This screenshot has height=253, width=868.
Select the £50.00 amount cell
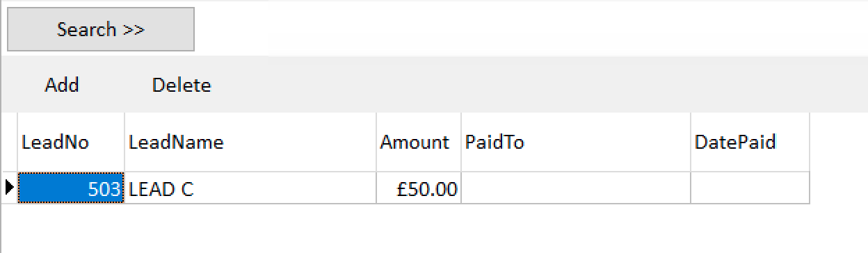pos(419,188)
